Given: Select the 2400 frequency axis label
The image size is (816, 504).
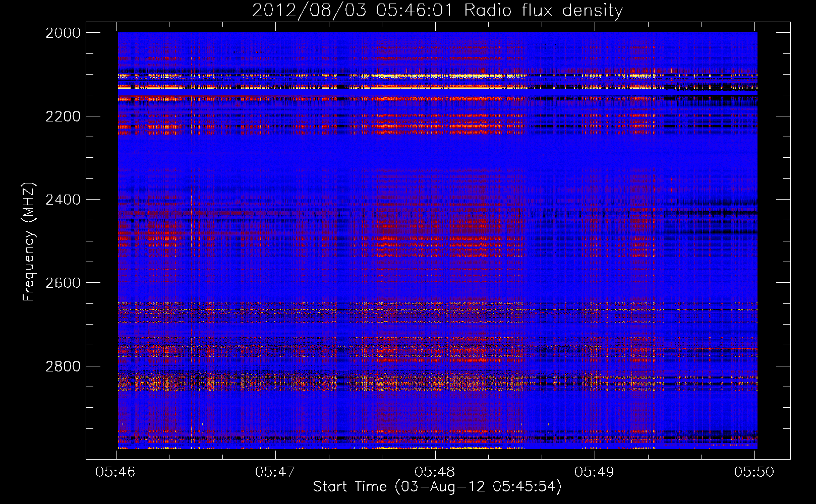Looking at the screenshot, I should pos(63,200).
